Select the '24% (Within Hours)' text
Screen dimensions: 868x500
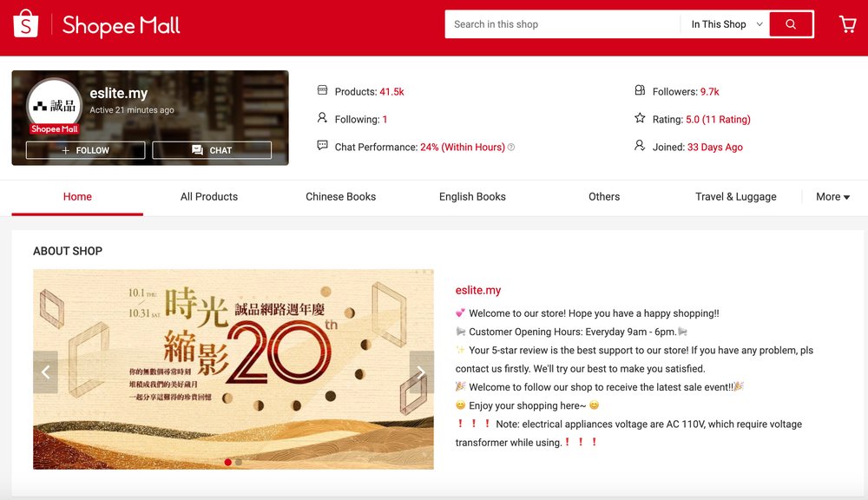pos(463,148)
